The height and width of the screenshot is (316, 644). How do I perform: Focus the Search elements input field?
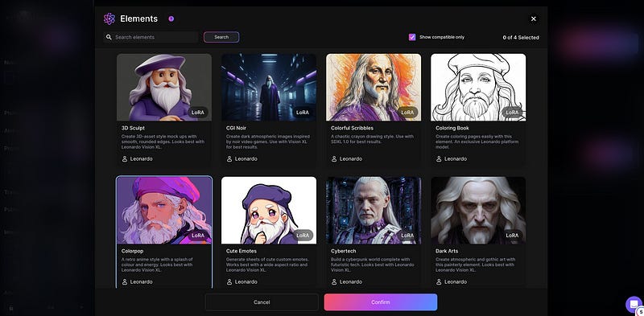(x=151, y=37)
